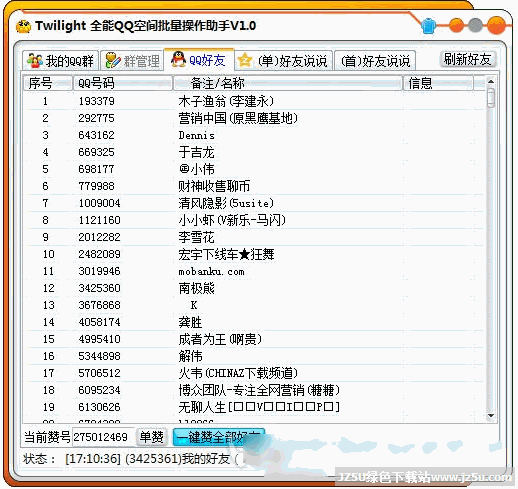Image resolution: width=518 pixels, height=489 pixels.
Task: Select the 成者为王(啊贵) row
Action: 254,339
